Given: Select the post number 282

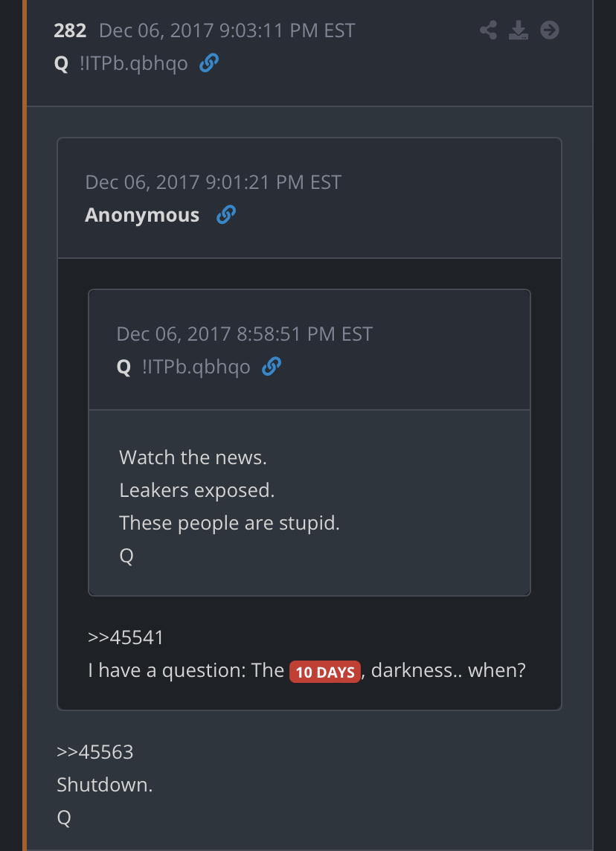Looking at the screenshot, I should point(70,30).
